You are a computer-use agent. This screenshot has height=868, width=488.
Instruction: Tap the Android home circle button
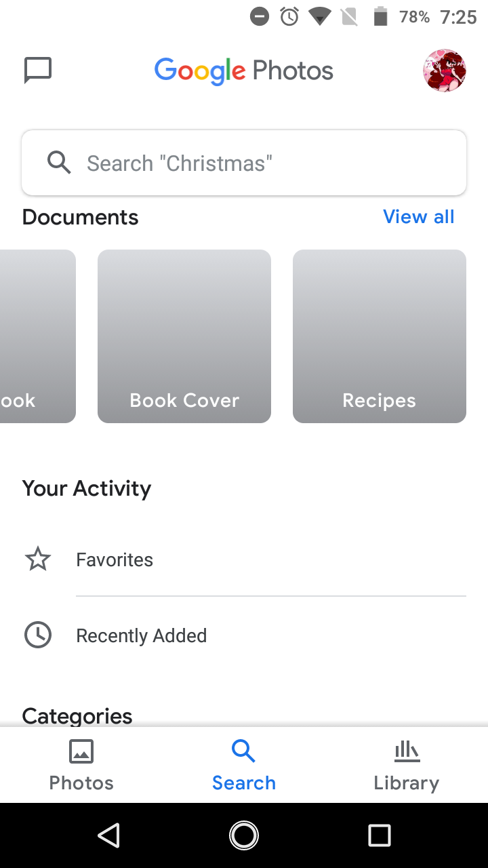click(x=244, y=835)
